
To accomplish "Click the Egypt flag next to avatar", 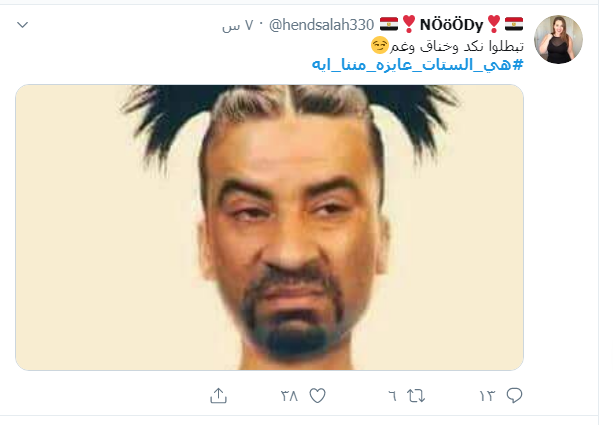I will coord(514,24).
